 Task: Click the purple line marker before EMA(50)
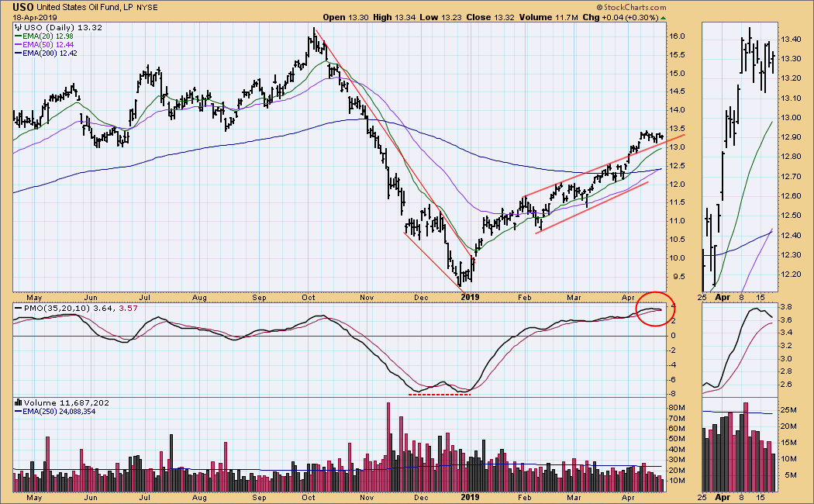click(x=18, y=45)
